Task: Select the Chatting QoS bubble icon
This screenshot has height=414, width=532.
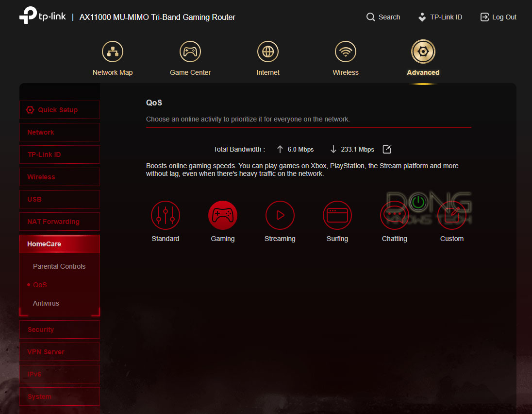Action: 395,215
